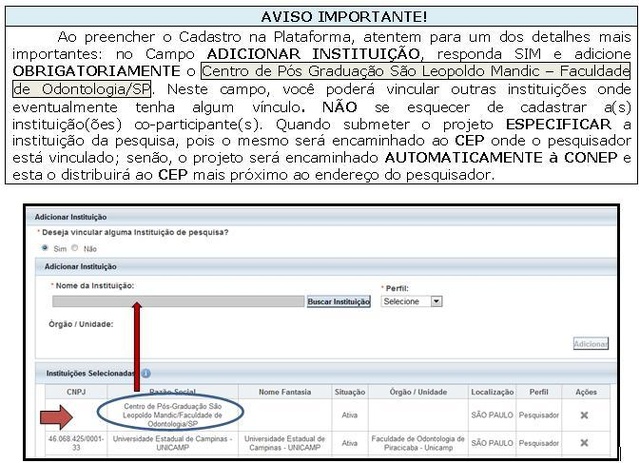Click the Situação column header
This screenshot has height=463, width=640.
click(349, 392)
